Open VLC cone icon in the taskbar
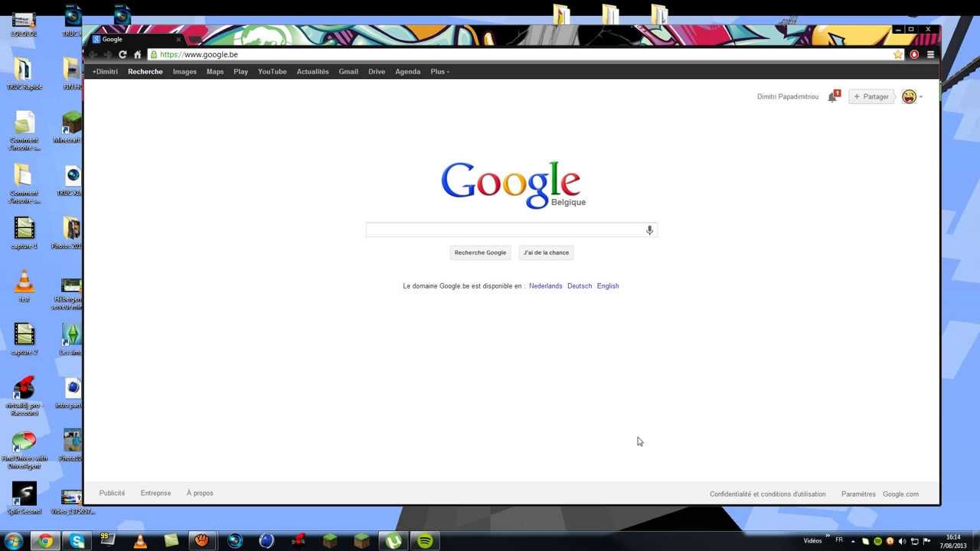The height and width of the screenshot is (551, 980). tap(140, 541)
